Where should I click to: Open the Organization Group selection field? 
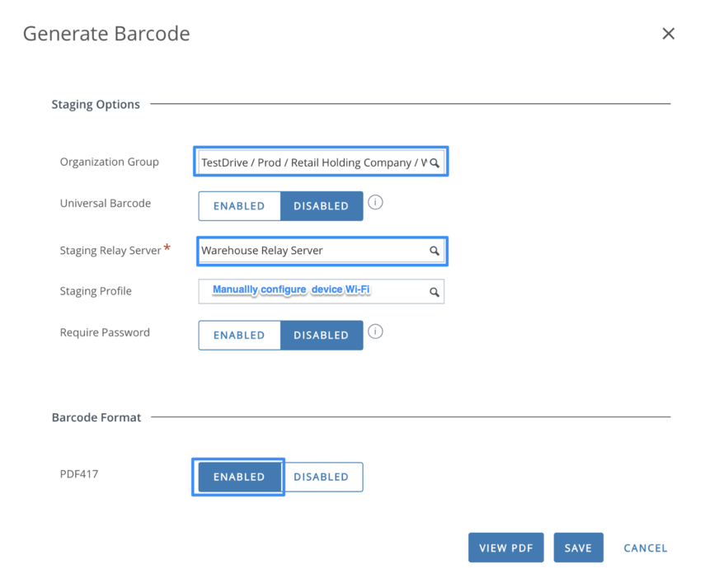[x=313, y=162]
